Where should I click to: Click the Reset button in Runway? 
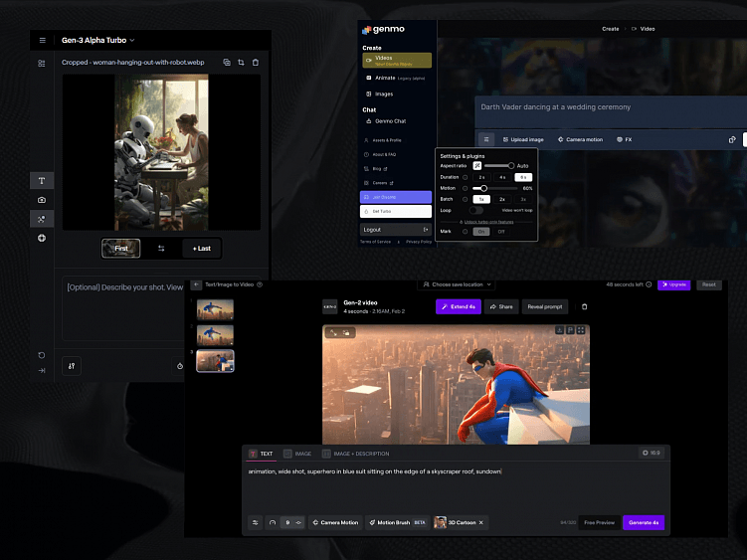(x=709, y=284)
